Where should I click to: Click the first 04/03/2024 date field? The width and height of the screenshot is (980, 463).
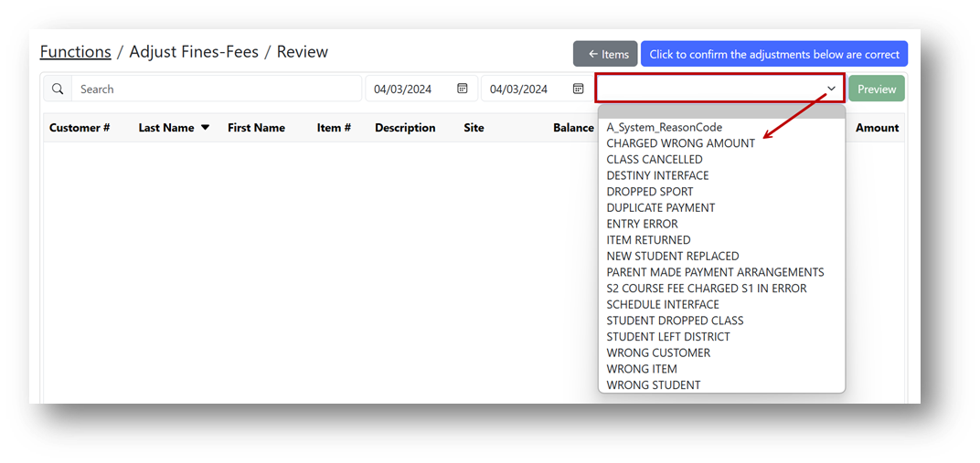point(421,89)
